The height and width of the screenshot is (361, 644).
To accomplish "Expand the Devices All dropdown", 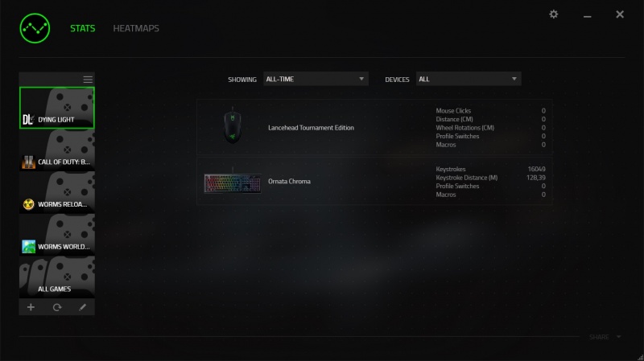I will tap(469, 79).
